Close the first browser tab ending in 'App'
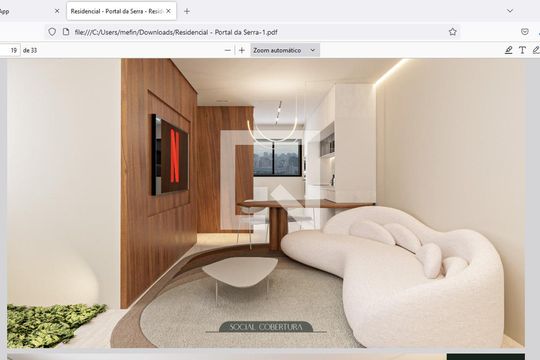 coord(57,11)
